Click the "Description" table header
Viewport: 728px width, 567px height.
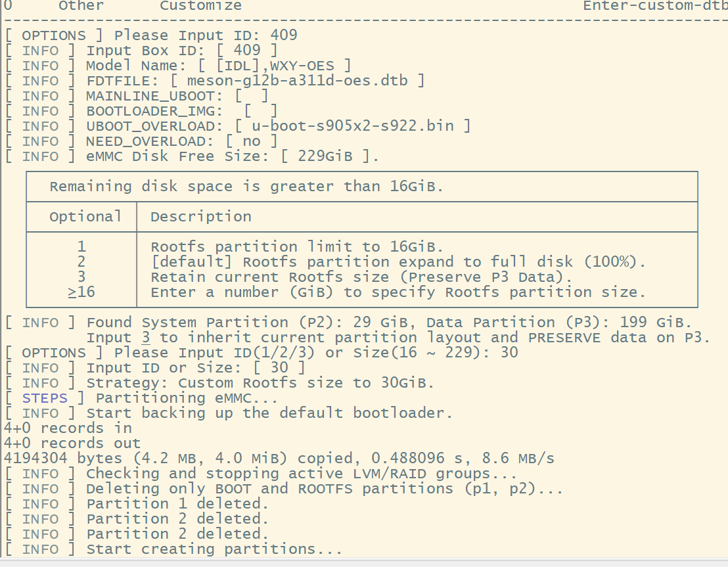click(x=201, y=217)
